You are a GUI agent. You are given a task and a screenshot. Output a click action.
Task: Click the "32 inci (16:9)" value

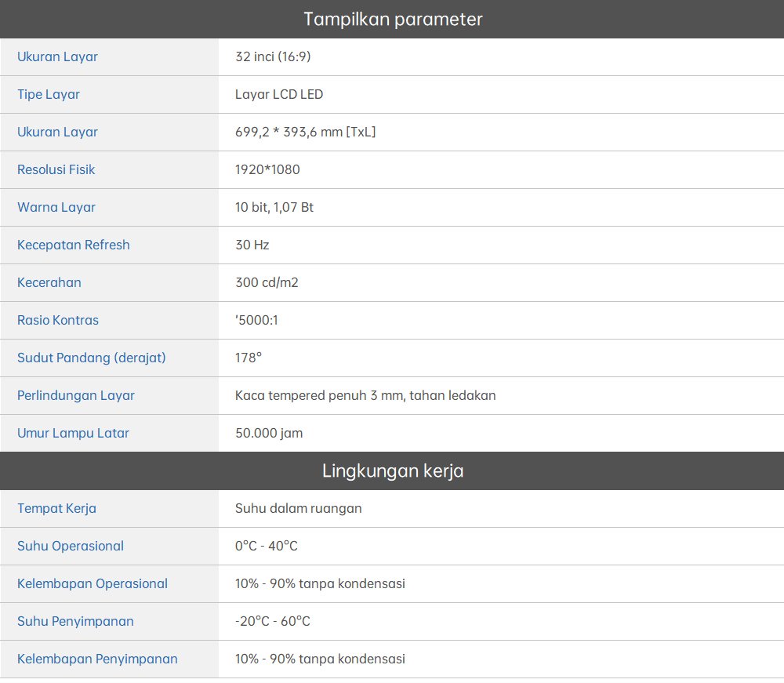[x=274, y=56]
